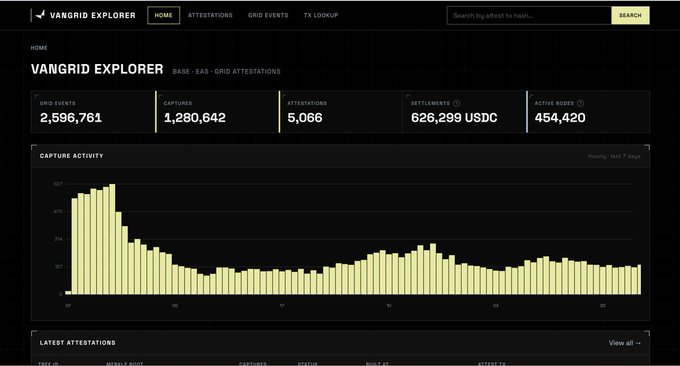The image size is (680, 366).
Task: Click the tallest bar in Capture Activity chart
Action: pos(112,239)
